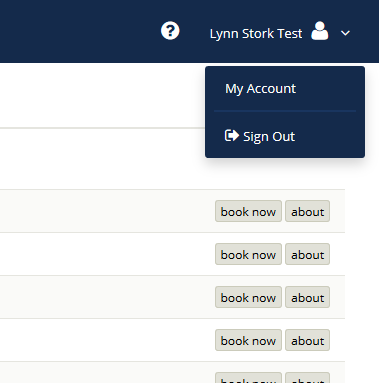Click book now in third row
Image resolution: width=379 pixels, height=383 pixels.
pyautogui.click(x=248, y=297)
